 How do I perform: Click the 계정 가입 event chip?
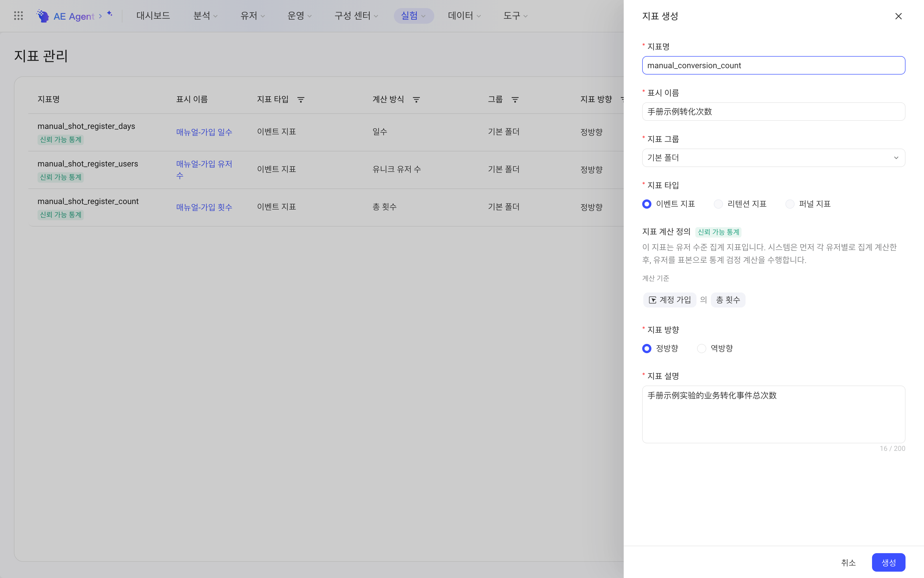click(x=670, y=300)
